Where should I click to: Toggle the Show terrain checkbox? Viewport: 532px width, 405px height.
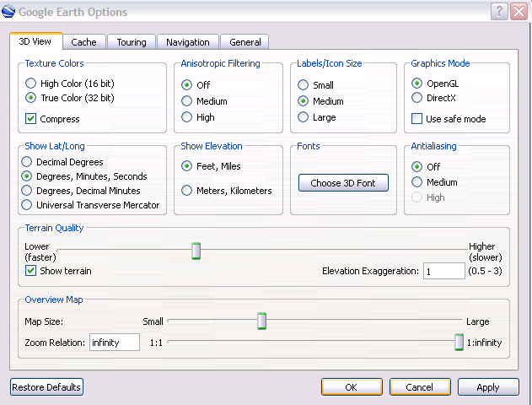coord(31,271)
